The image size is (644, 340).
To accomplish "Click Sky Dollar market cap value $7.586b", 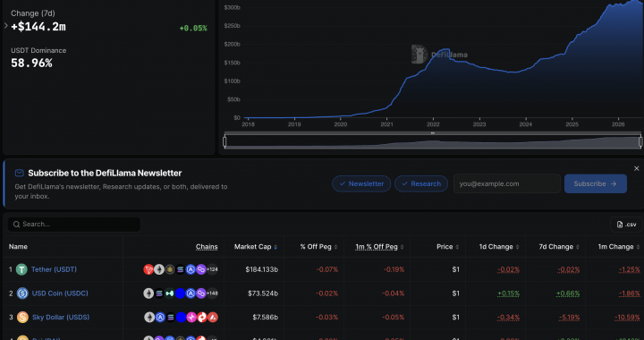I will (x=266, y=317).
